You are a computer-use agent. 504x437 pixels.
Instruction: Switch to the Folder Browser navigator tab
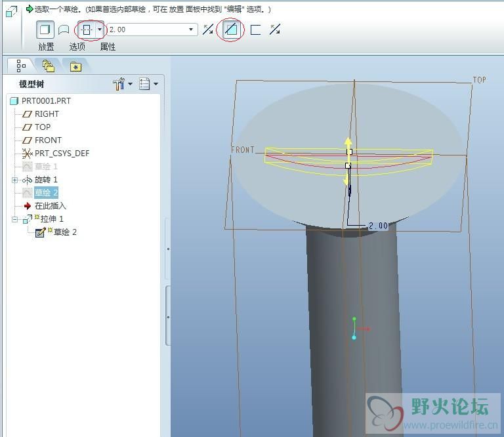click(x=48, y=66)
